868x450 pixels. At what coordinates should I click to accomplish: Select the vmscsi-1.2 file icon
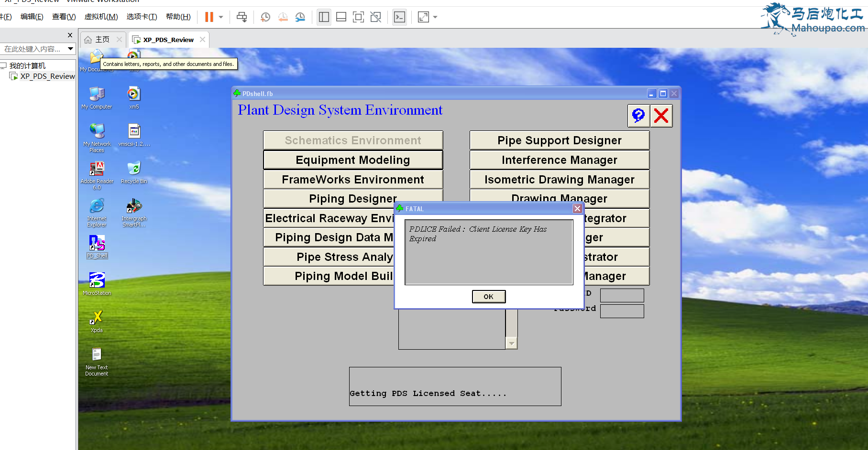(x=134, y=135)
